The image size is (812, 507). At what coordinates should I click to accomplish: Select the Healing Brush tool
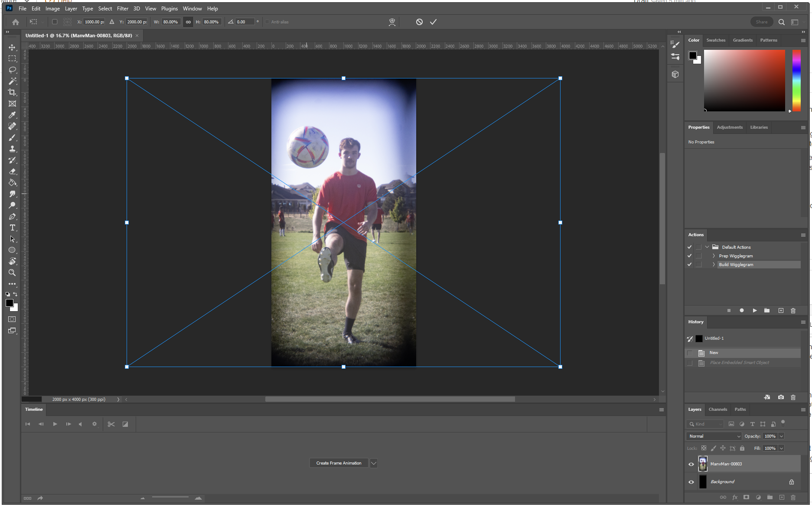(12, 126)
